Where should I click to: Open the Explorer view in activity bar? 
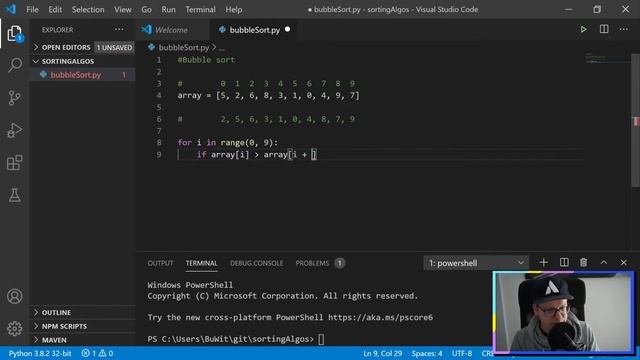click(x=15, y=33)
